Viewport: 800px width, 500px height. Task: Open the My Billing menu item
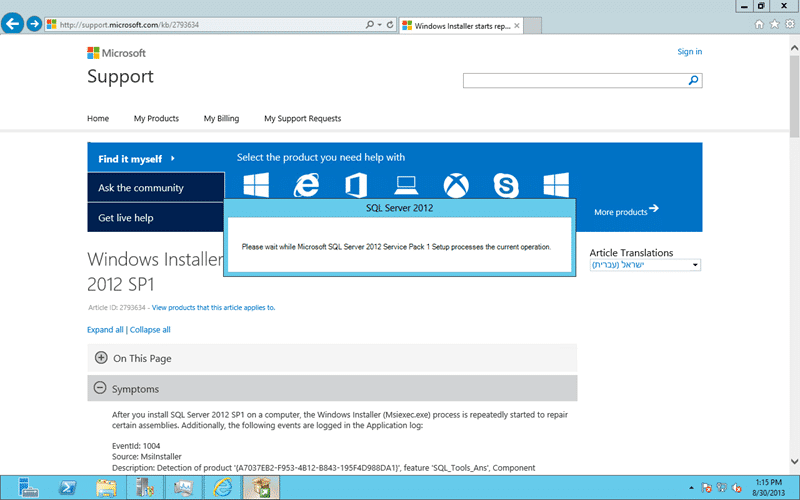221,118
